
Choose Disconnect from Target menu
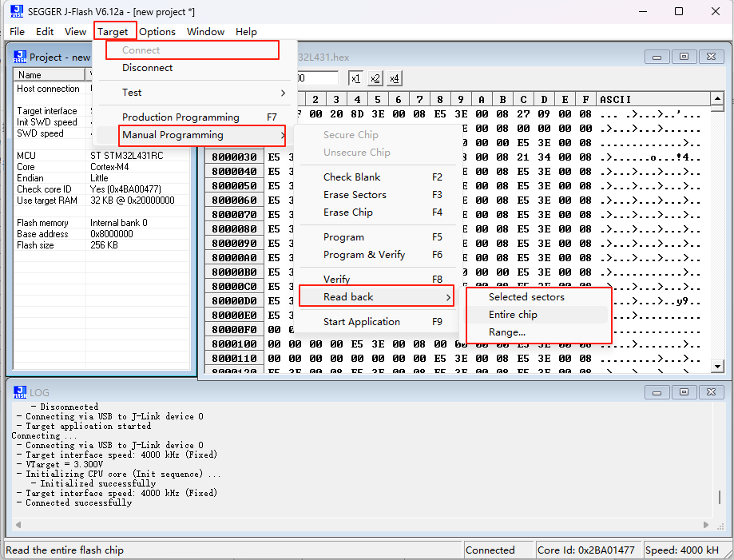194,68
